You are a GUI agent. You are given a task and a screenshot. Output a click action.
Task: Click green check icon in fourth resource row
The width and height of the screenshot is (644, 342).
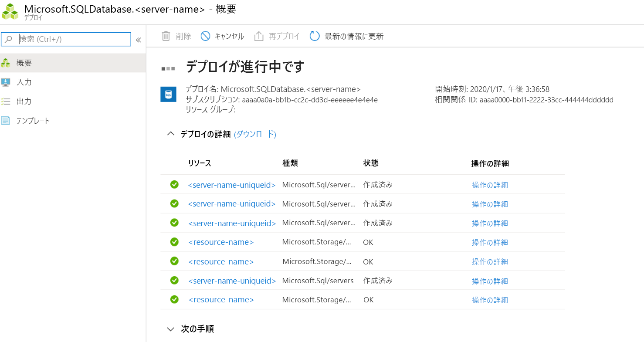[174, 242]
